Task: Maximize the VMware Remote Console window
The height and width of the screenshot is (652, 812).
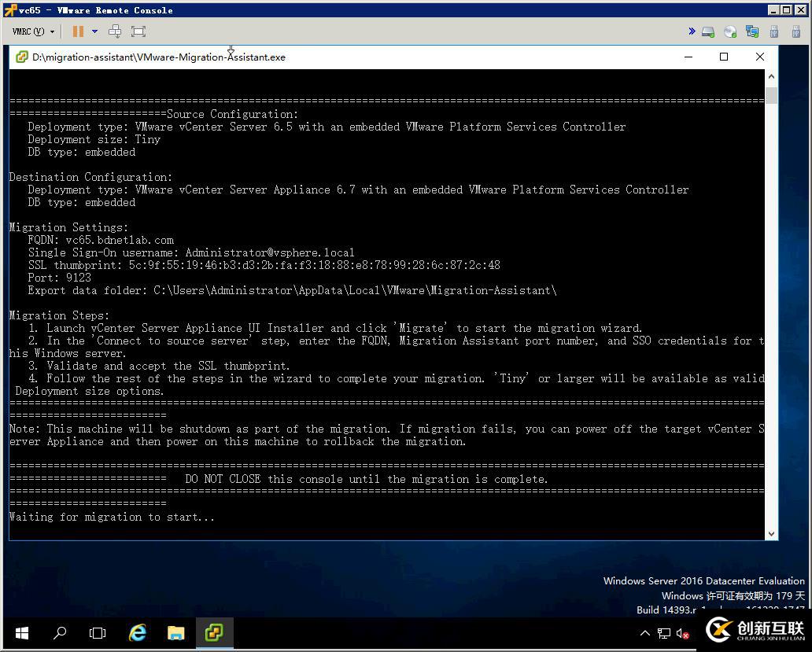Action: point(786,10)
